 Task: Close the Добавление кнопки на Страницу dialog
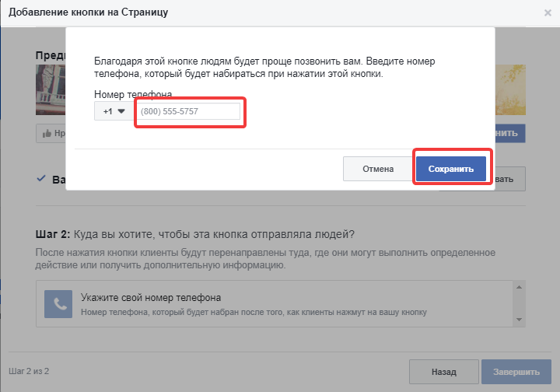point(548,13)
